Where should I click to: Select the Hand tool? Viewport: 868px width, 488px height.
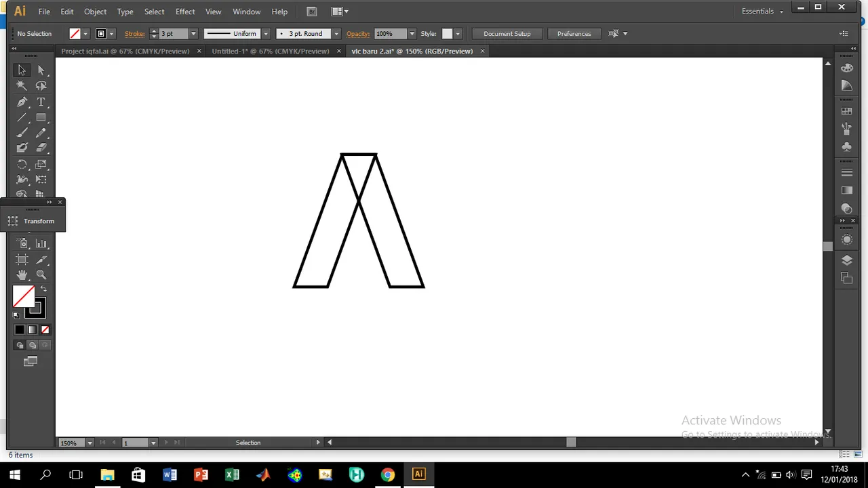(x=22, y=274)
